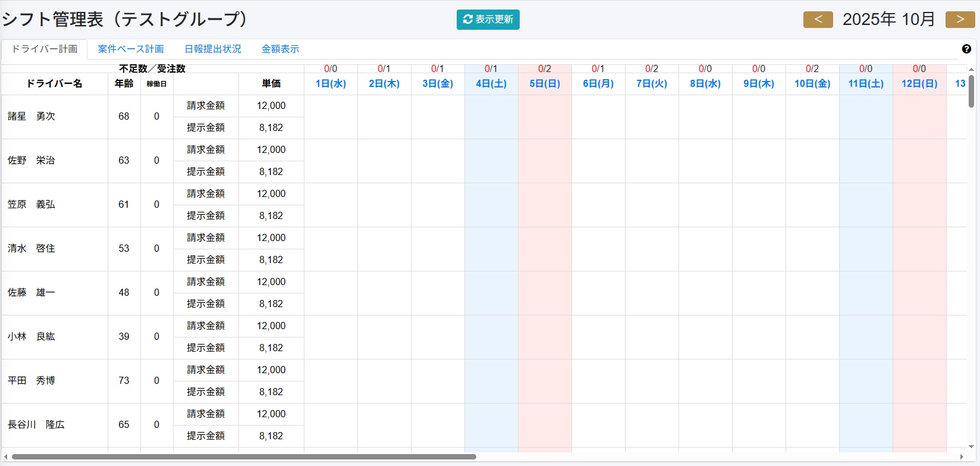Click the 表示更新 refresh button

488,20
